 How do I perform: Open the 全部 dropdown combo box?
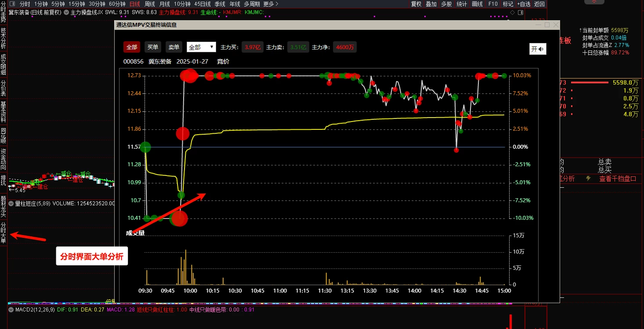coord(201,47)
